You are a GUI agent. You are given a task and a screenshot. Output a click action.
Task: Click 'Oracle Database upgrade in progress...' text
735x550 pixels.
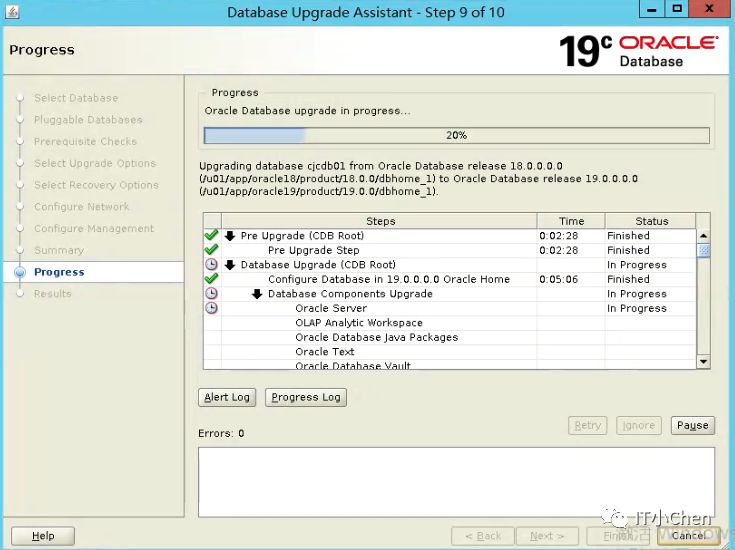pyautogui.click(x=308, y=111)
